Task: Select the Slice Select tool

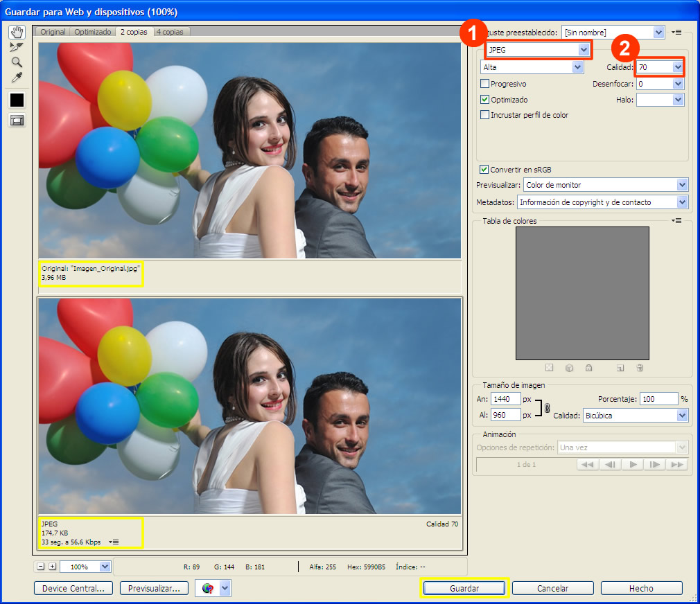Action: (17, 47)
